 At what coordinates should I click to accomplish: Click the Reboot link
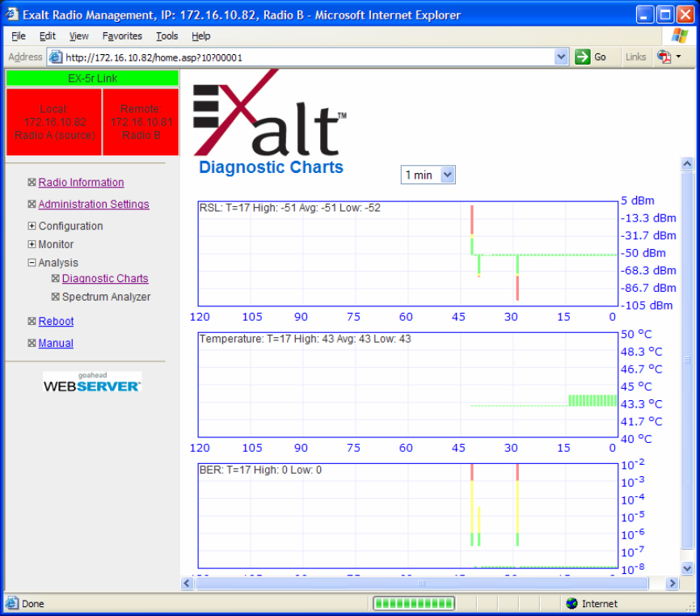tap(56, 321)
